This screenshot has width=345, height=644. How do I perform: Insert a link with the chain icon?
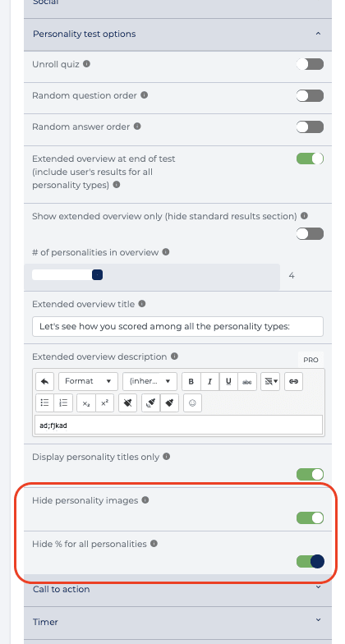294,381
